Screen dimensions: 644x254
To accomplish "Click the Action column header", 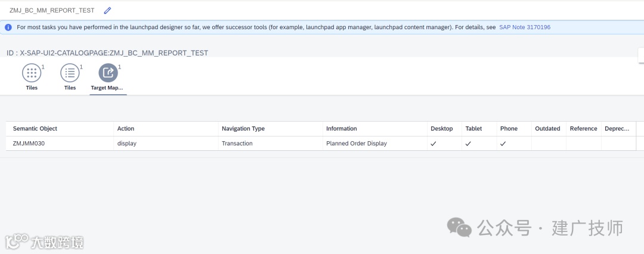I will tap(126, 129).
